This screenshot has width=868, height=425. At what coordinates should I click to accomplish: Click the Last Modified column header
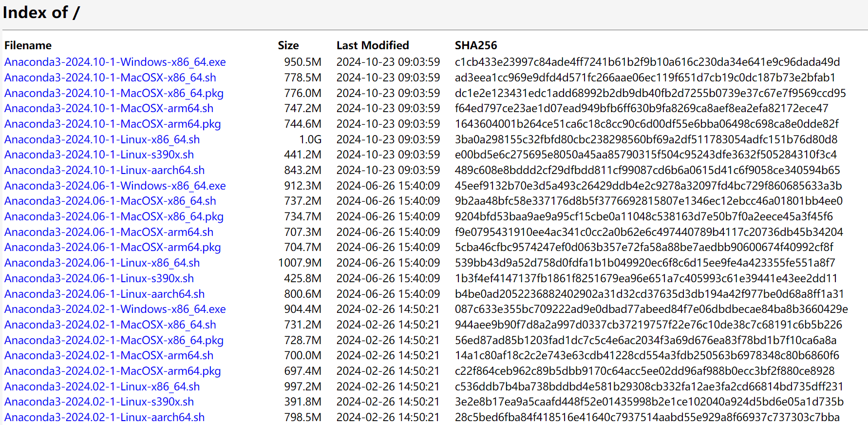coord(373,45)
